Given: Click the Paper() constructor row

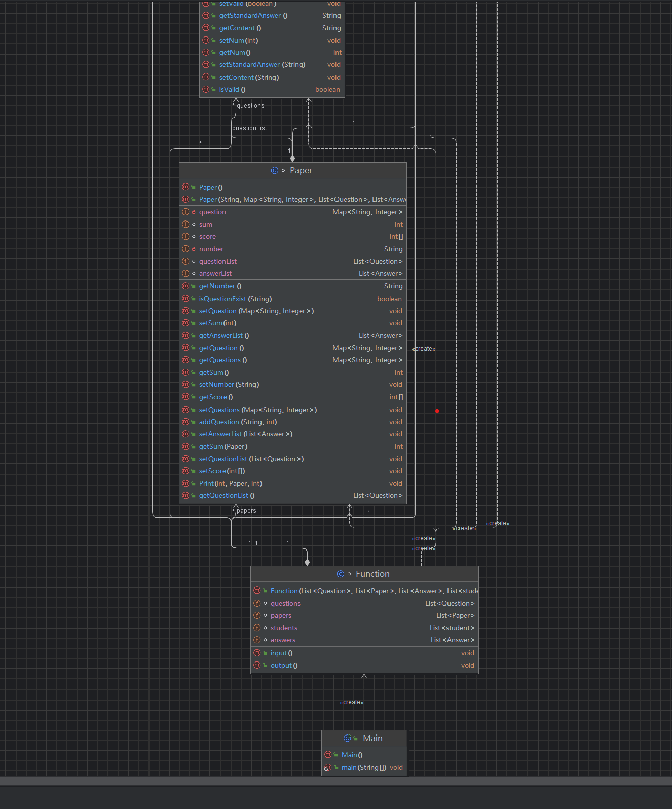Looking at the screenshot, I should click(293, 187).
